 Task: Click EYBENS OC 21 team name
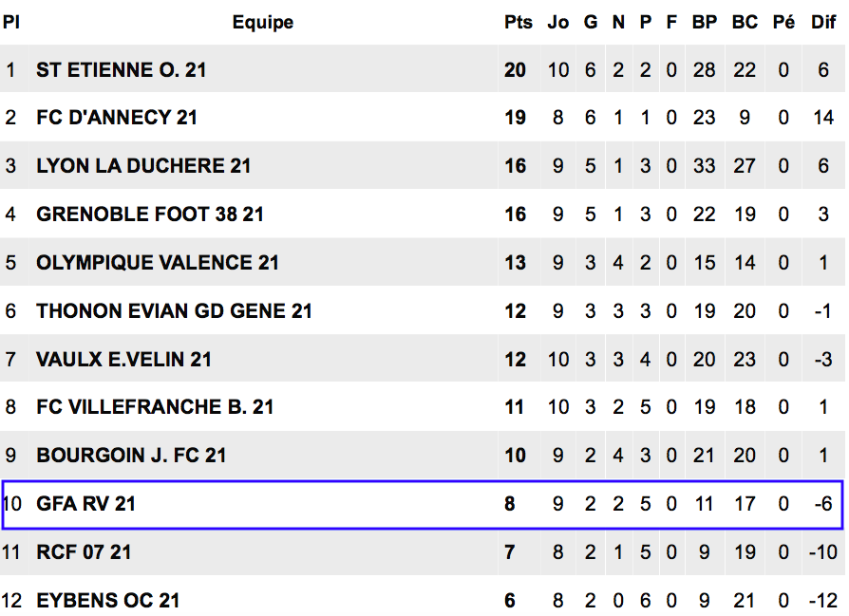[x=107, y=600]
